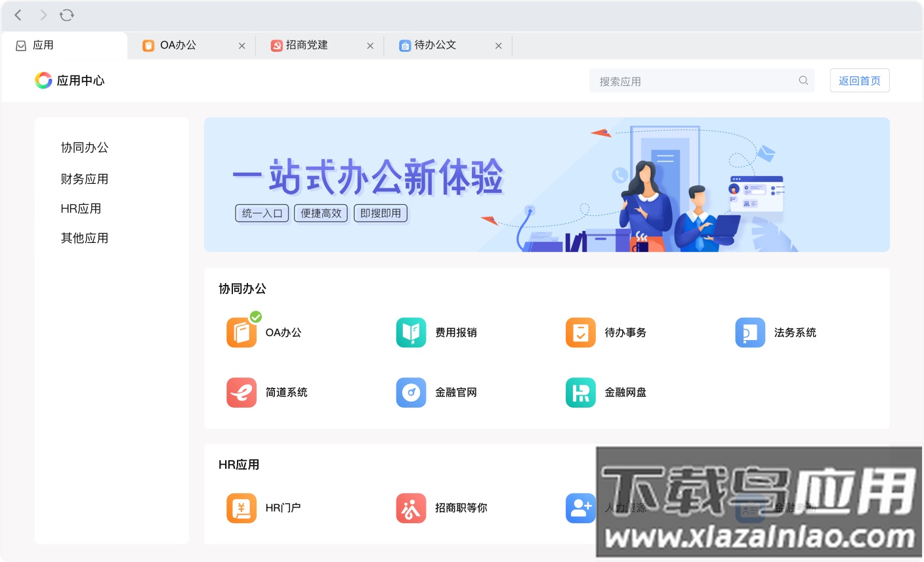The height and width of the screenshot is (562, 924).
Task: Click the page refresh icon
Action: click(x=67, y=15)
